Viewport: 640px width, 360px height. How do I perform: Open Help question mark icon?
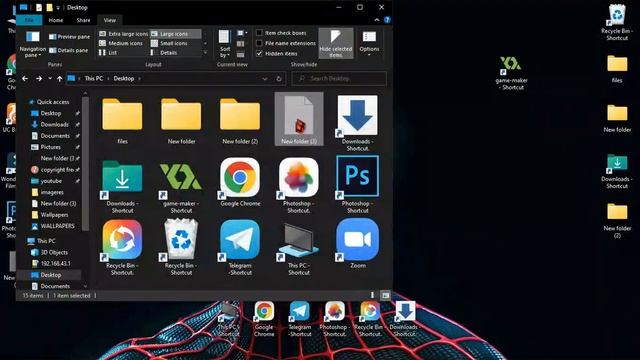click(387, 20)
